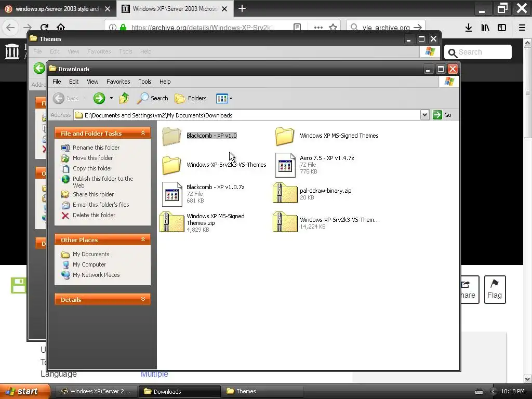Open the Views button dropdown
Viewport: 532px width, 399px height.
tap(231, 98)
